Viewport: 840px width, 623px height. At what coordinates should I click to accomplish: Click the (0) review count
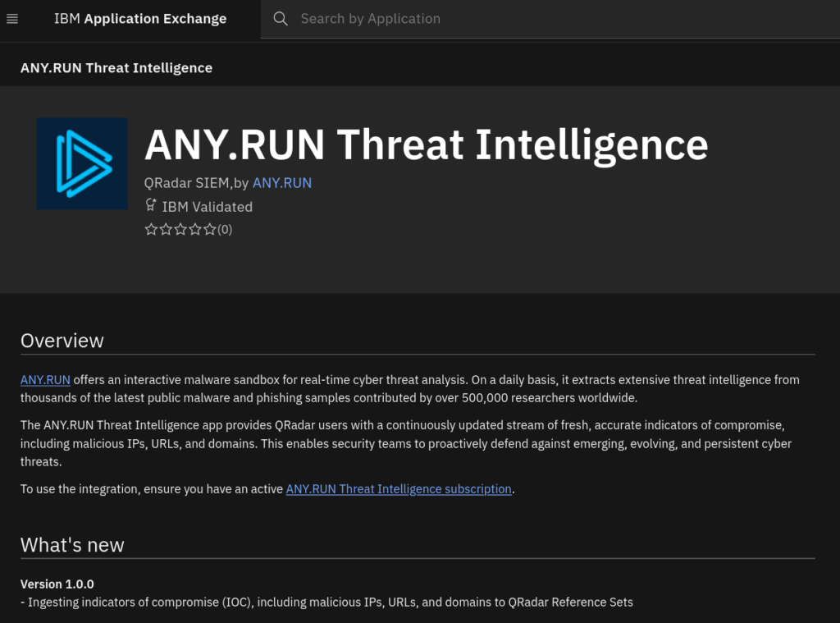[x=225, y=230]
